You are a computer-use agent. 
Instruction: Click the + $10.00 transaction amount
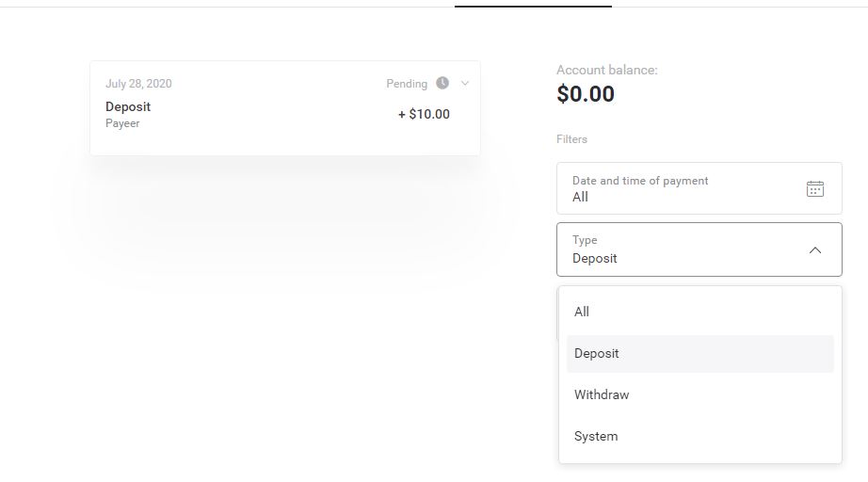point(424,114)
